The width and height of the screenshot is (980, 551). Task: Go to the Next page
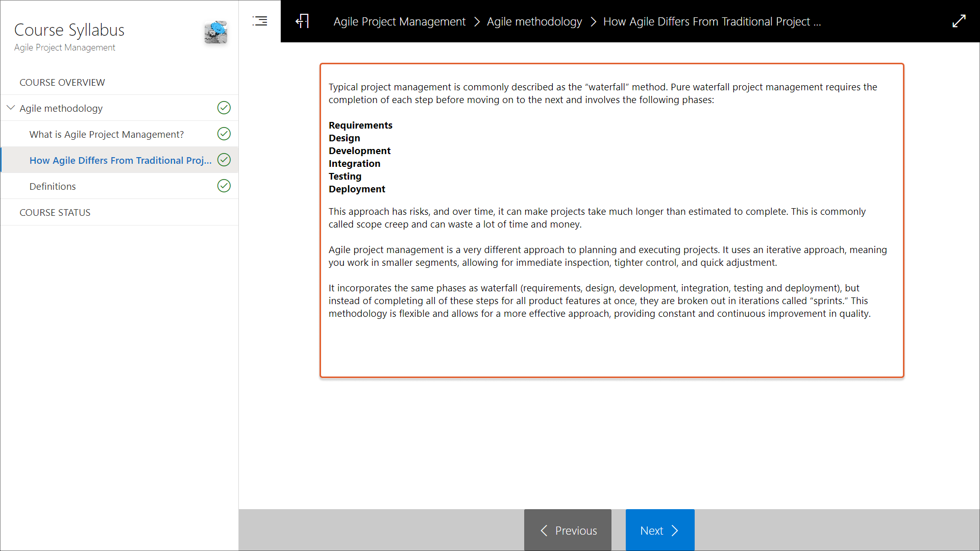tap(659, 530)
